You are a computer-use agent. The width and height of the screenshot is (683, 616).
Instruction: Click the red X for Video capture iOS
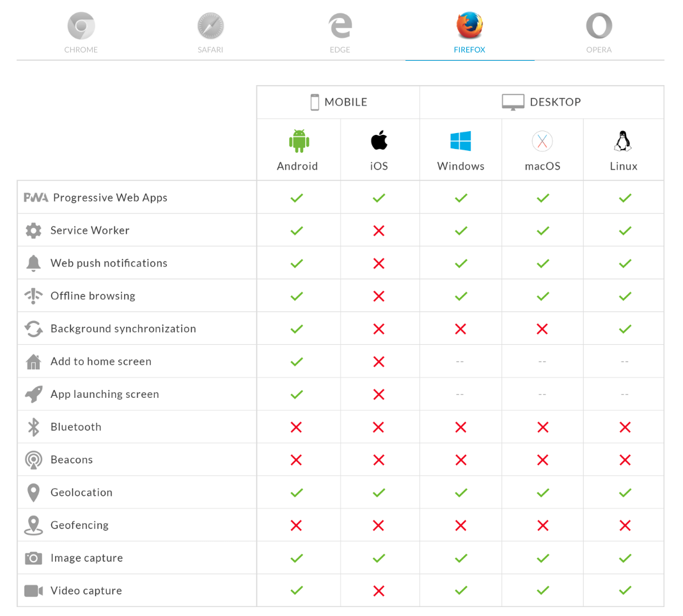[x=379, y=591]
